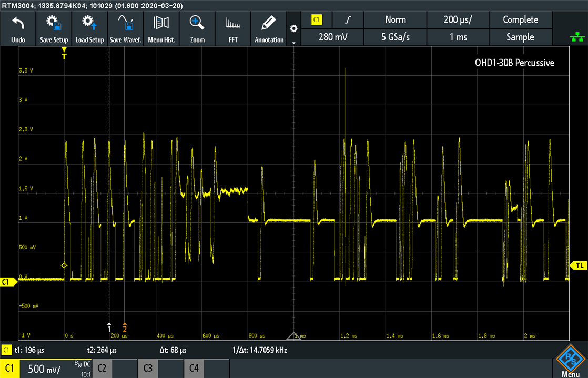Click the 5 GSa/s sample rate field
Viewport: 588px width, 378px height.
(x=396, y=37)
